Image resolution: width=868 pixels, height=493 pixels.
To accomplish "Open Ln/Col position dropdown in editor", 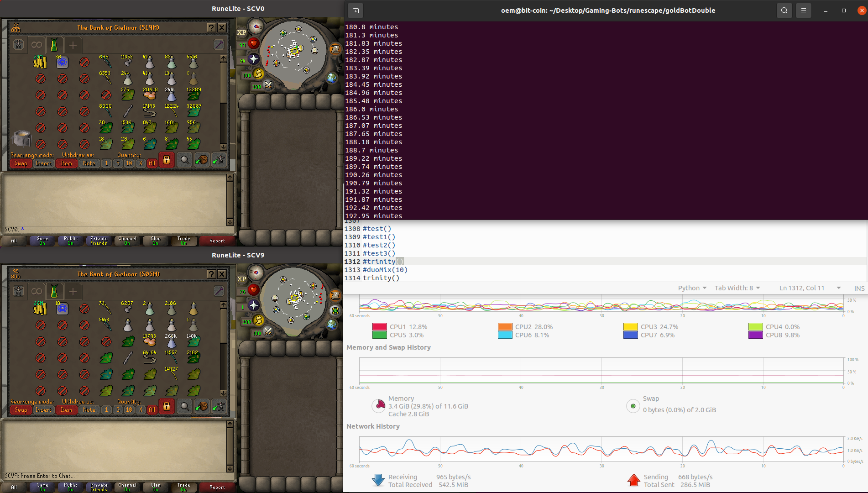I will pyautogui.click(x=810, y=288).
